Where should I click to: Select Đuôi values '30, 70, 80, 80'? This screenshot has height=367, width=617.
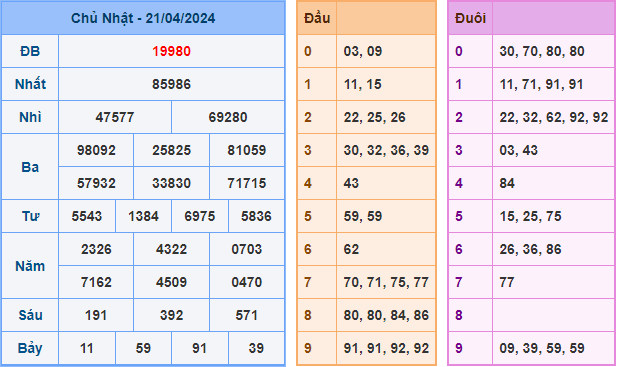542,51
